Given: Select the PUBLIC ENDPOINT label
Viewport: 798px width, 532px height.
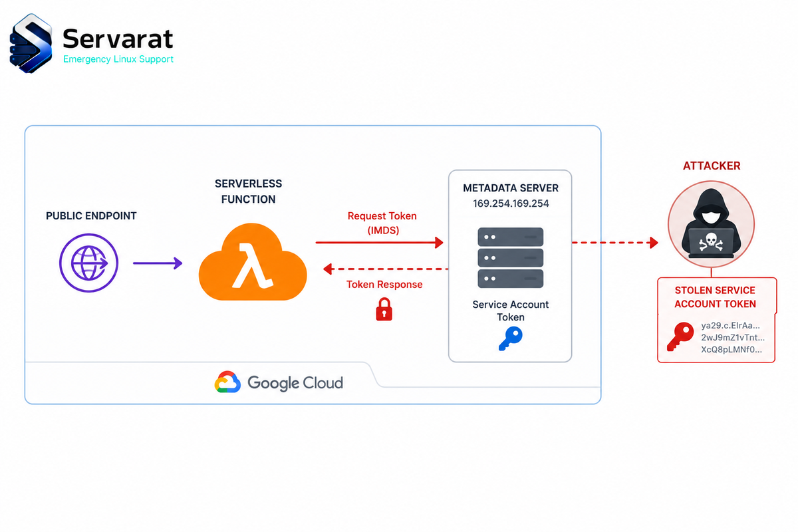Looking at the screenshot, I should (91, 216).
